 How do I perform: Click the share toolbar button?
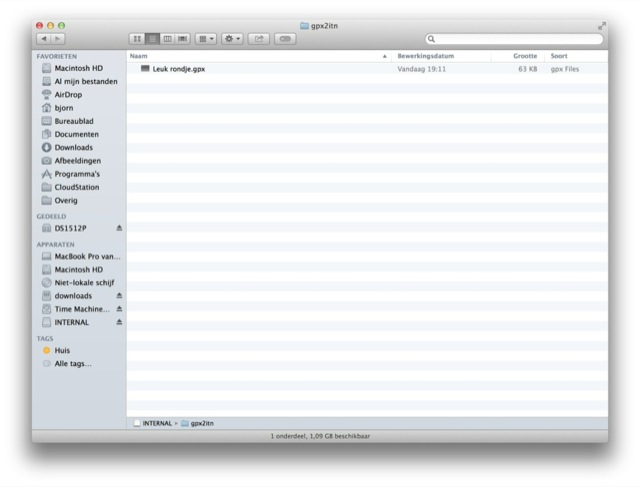(x=259, y=39)
